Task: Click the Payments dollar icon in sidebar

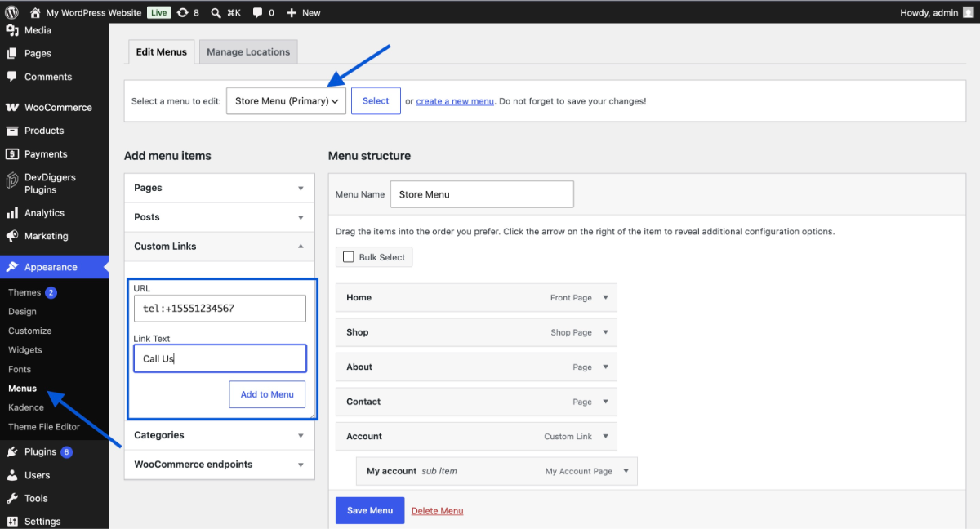Action: pos(11,153)
